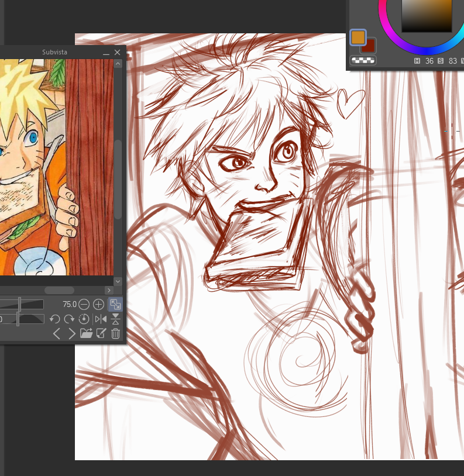Zoom in the Subvista image
The width and height of the screenshot is (464, 476).
98,304
